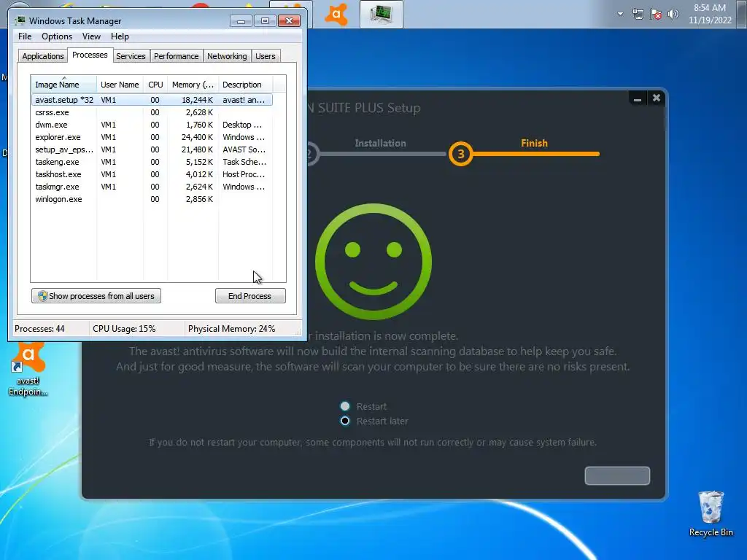Open the avast! Endpoint desktop shortcut
The height and width of the screenshot is (560, 747).
click(28, 369)
